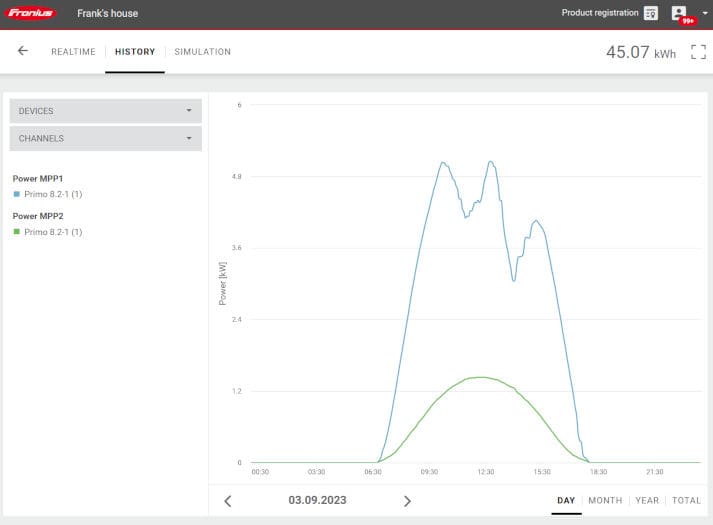Click the 12:30 x-axis label
The width and height of the screenshot is (713, 525).
click(486, 472)
